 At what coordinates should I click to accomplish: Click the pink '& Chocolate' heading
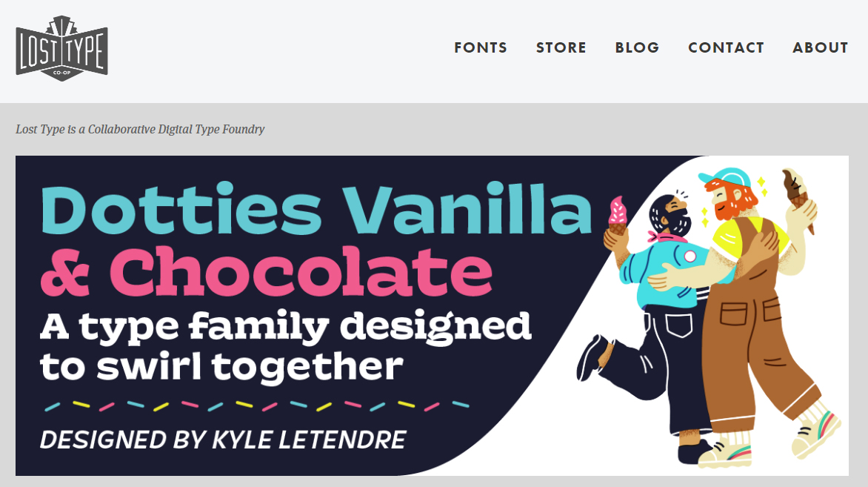267,271
